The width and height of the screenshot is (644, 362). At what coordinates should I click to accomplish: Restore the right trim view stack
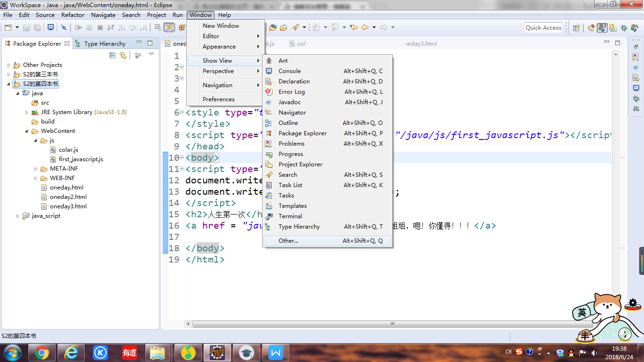click(636, 47)
